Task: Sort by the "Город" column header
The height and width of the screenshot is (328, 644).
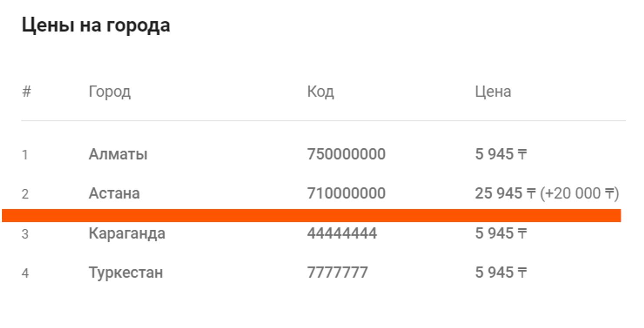Action: [x=110, y=91]
